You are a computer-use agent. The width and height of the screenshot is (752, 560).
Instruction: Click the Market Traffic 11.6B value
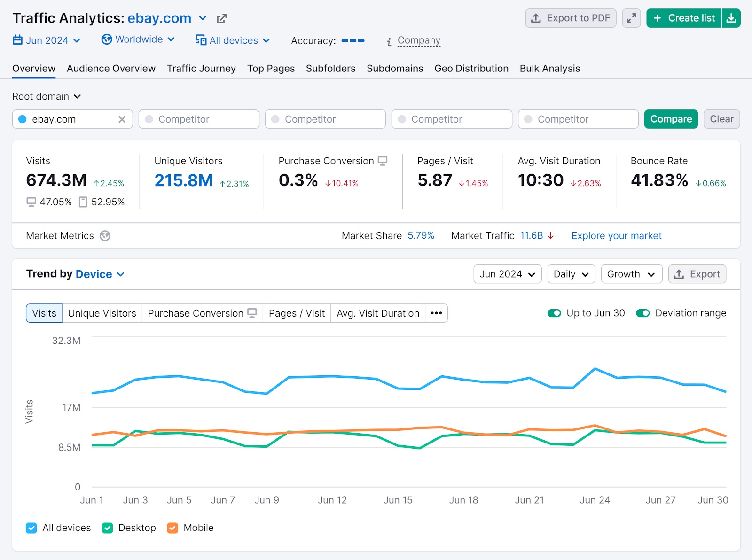531,236
